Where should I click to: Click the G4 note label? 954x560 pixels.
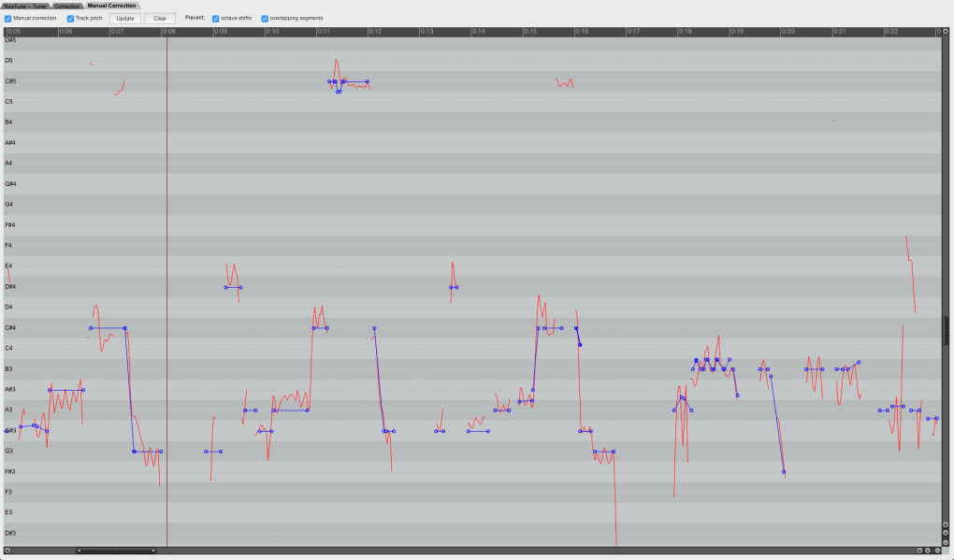coord(8,205)
